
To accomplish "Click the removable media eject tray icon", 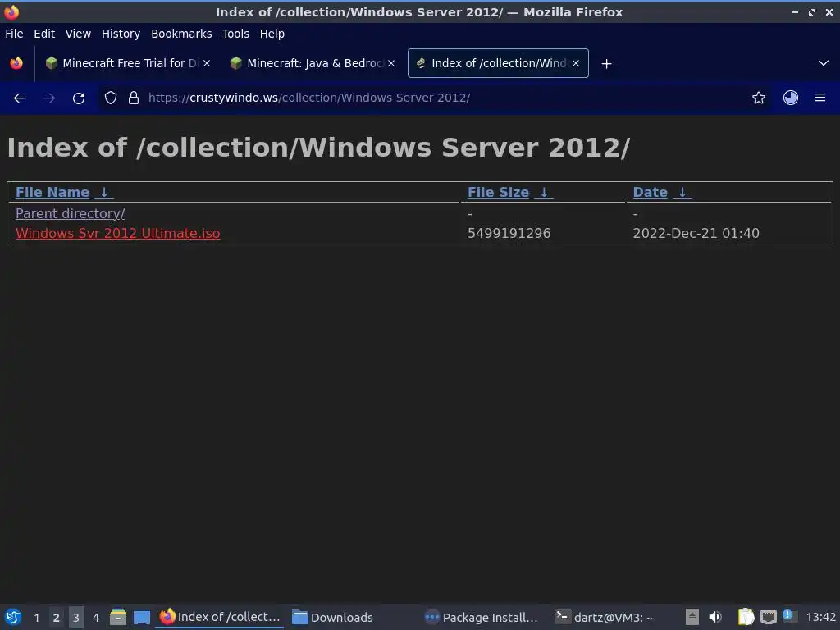I will click(x=692, y=617).
